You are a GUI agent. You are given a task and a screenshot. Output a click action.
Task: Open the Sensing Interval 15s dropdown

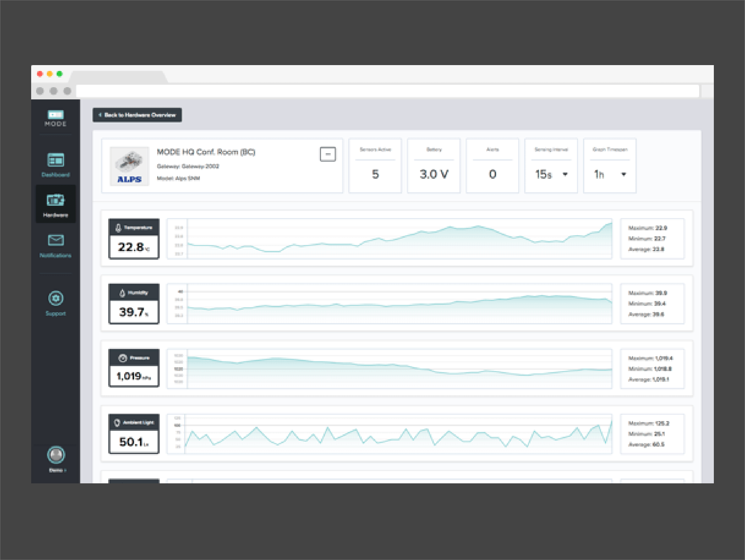pyautogui.click(x=565, y=174)
